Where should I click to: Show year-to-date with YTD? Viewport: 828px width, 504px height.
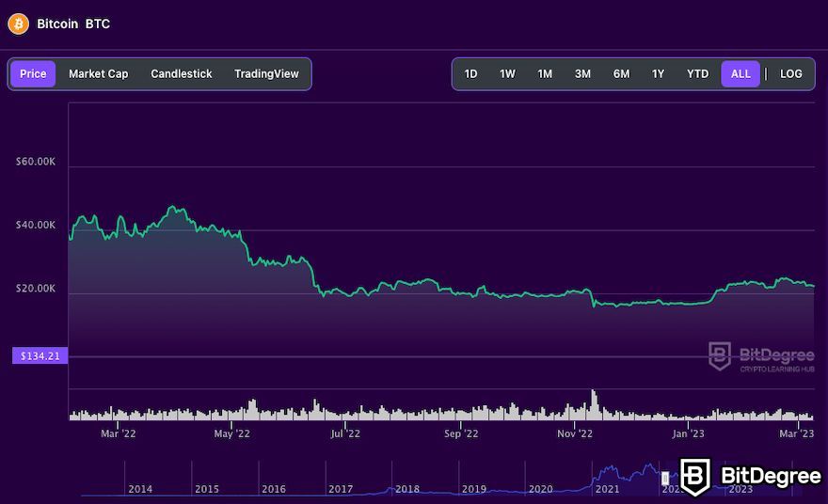click(697, 74)
